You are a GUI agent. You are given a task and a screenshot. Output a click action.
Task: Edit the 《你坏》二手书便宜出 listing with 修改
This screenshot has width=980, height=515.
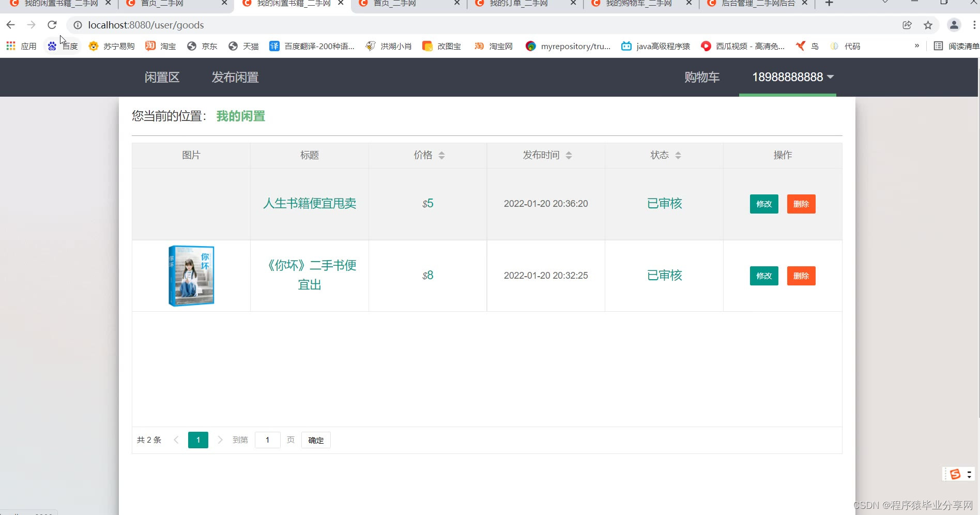764,276
